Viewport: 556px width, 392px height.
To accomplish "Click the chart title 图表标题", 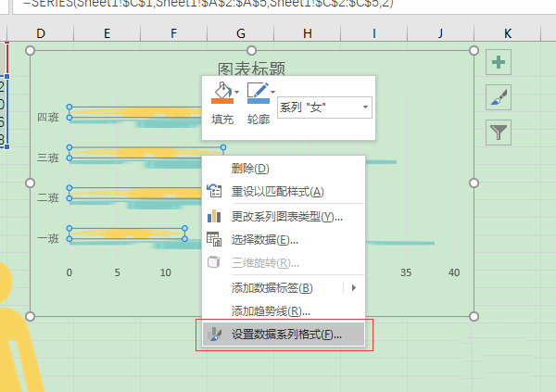I will tap(251, 69).
